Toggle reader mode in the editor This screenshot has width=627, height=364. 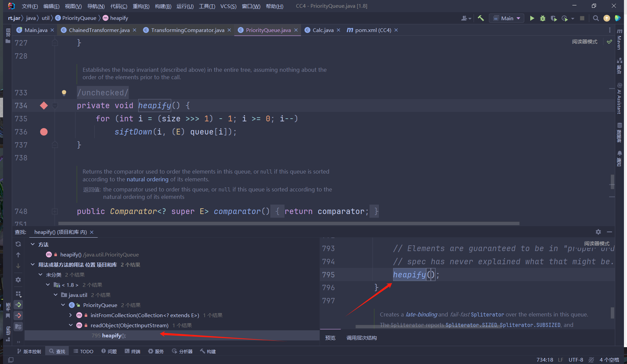tap(585, 42)
